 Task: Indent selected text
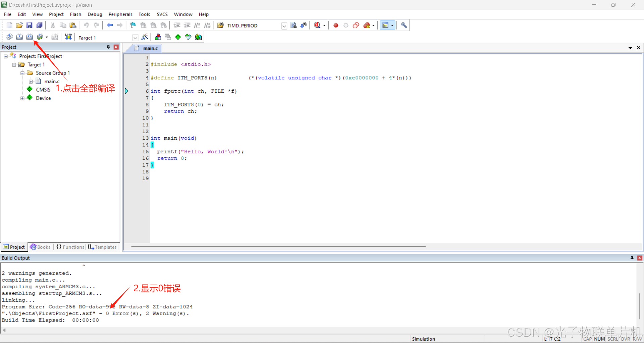click(x=177, y=25)
